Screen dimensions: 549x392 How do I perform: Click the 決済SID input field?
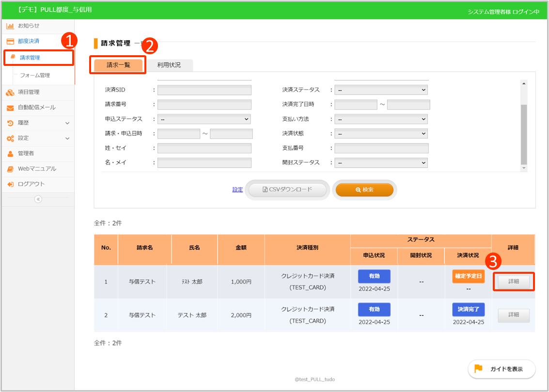pos(204,90)
